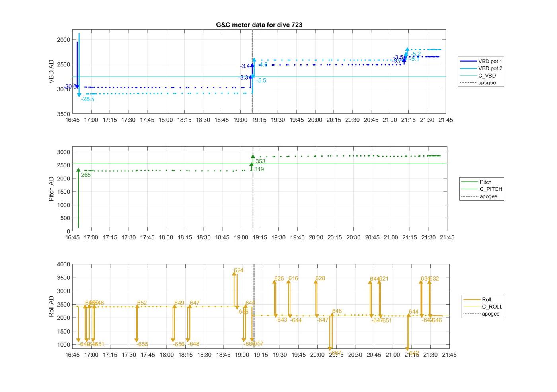Click the '353' pitch annotation
Image resolution: width=557 pixels, height=392 pixels.
click(260, 162)
